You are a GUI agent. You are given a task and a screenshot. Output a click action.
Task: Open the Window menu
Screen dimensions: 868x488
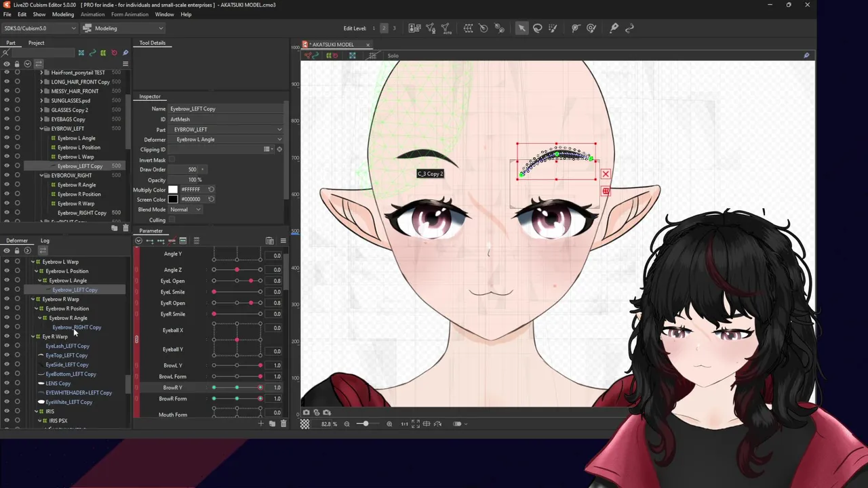(164, 14)
